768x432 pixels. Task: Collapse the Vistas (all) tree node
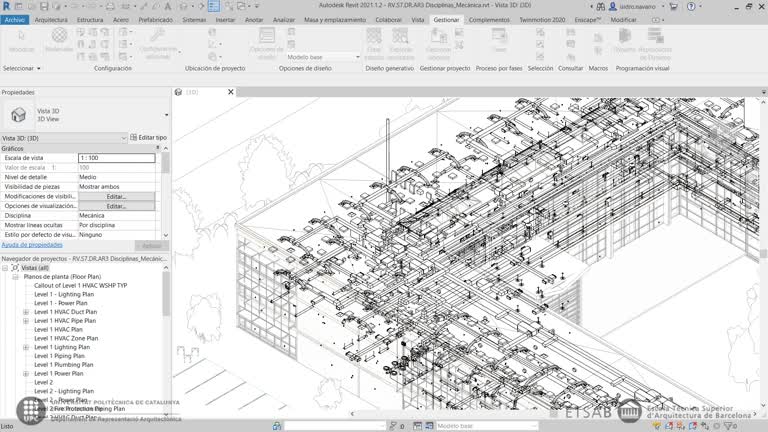5,268
